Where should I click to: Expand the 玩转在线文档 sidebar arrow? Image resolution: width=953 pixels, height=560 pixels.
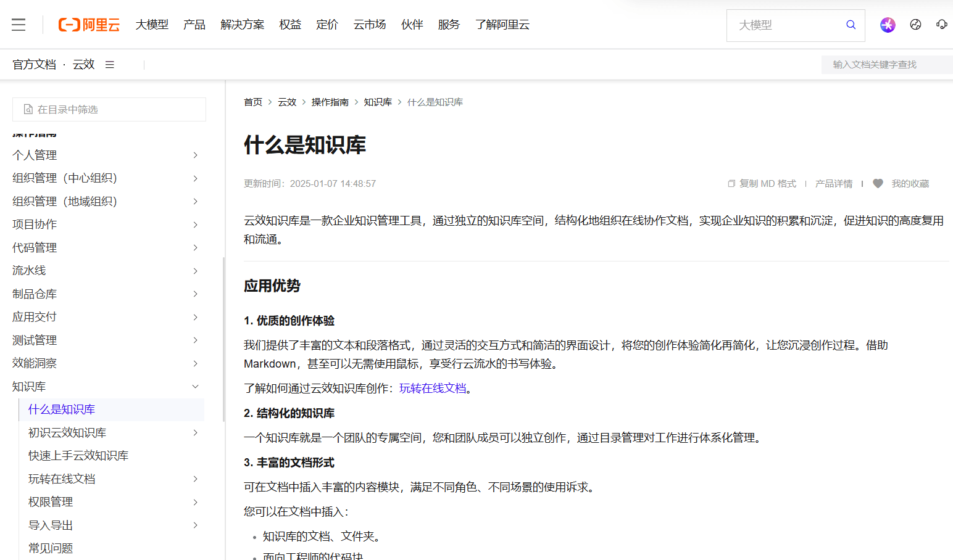click(x=195, y=479)
